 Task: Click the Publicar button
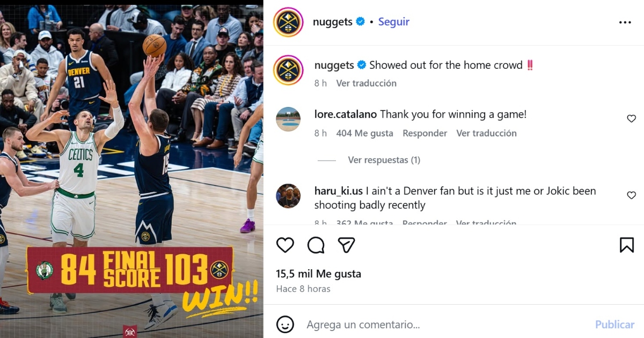(x=615, y=325)
